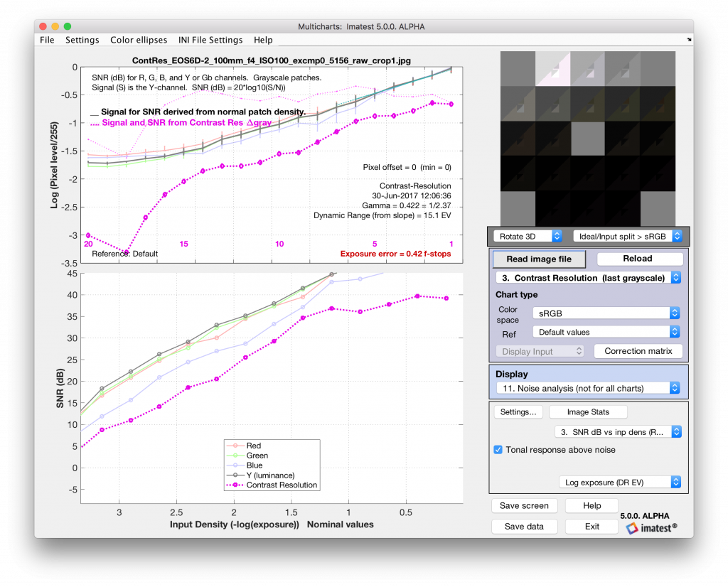Click the chart patch image preview
The image size is (728, 587).
pyautogui.click(x=588, y=139)
